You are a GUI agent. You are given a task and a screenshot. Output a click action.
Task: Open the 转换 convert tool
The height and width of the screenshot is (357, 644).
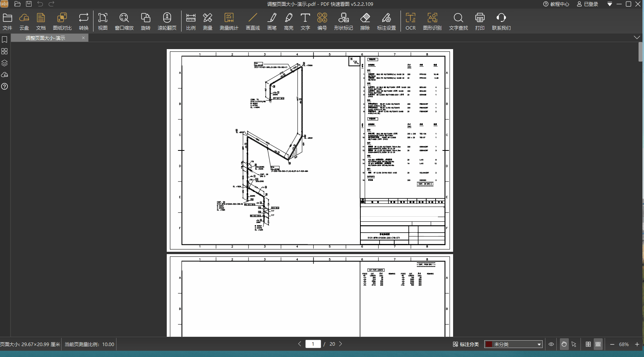[84, 21]
